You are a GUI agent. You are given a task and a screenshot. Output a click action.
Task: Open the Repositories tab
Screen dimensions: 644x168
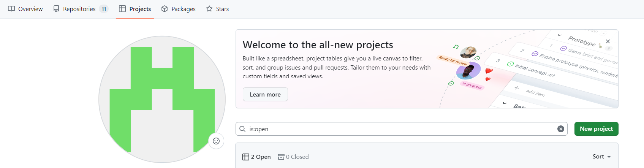[x=79, y=9]
